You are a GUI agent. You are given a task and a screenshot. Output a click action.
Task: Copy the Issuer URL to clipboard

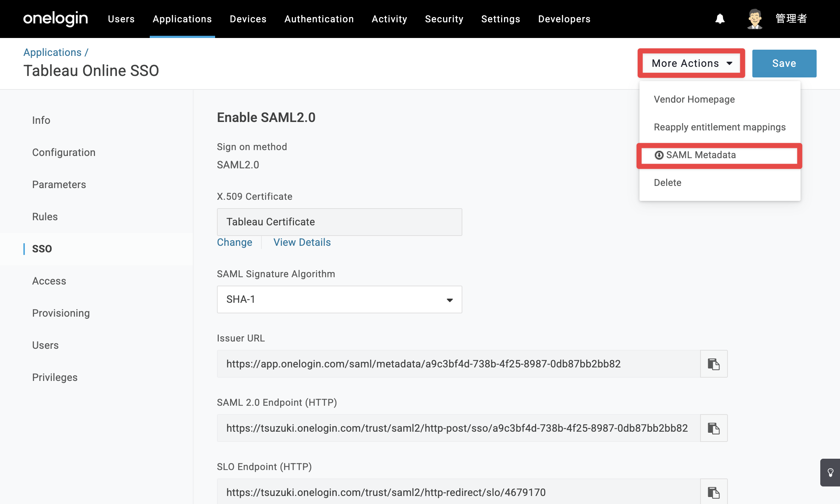coord(714,364)
